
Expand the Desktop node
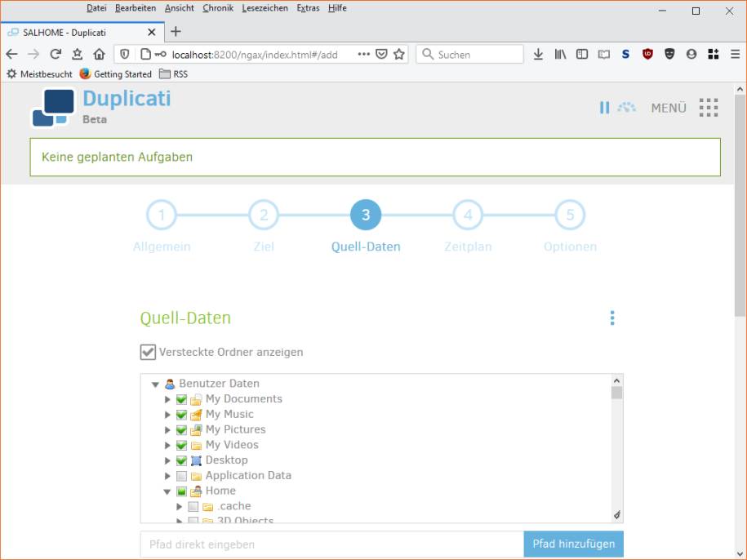point(167,460)
